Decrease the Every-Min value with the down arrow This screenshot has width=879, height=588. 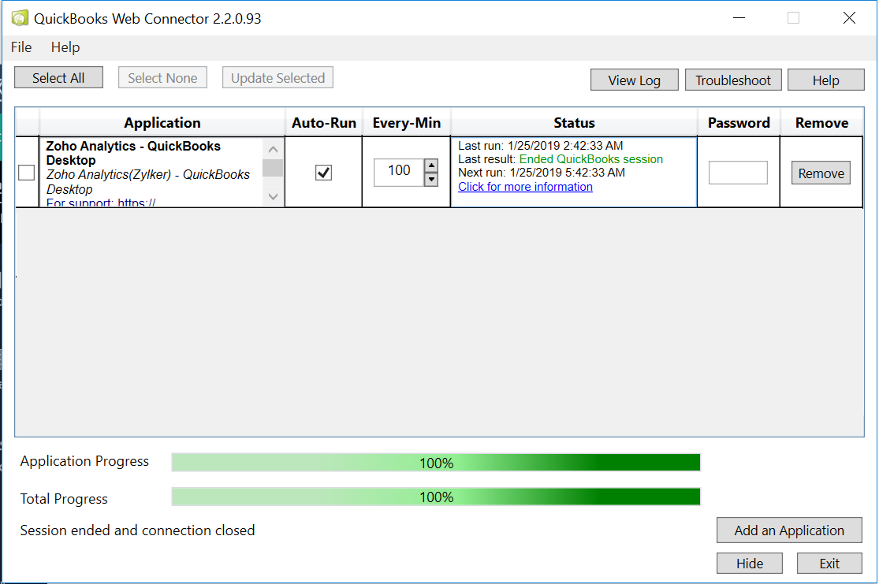(x=431, y=180)
